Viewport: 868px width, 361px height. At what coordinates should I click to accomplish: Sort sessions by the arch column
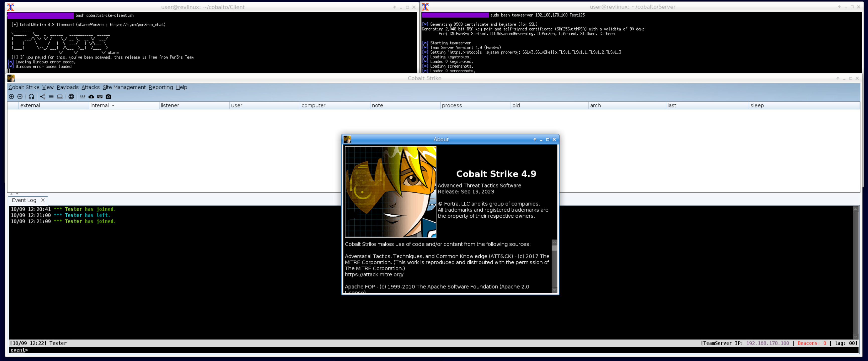(x=627, y=105)
